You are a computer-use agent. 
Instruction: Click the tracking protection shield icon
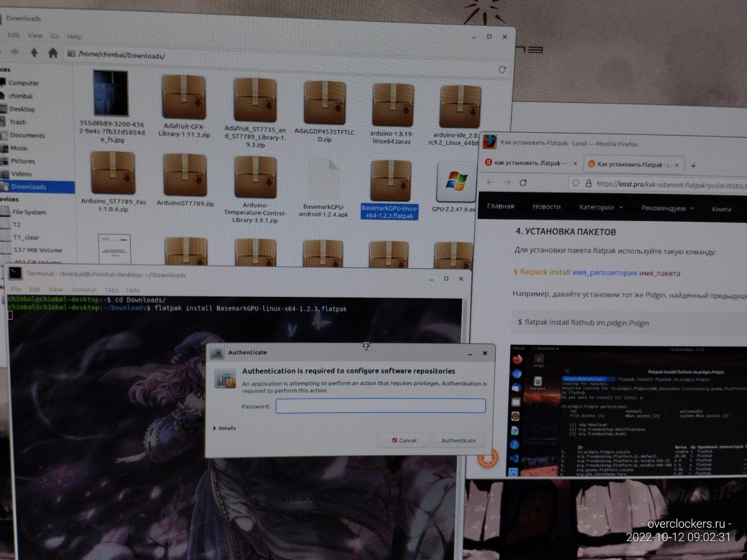coord(576,183)
